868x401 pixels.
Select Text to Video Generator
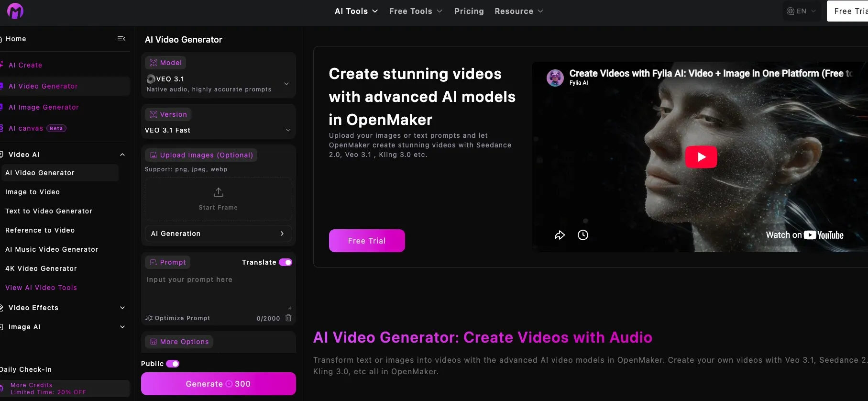(49, 211)
